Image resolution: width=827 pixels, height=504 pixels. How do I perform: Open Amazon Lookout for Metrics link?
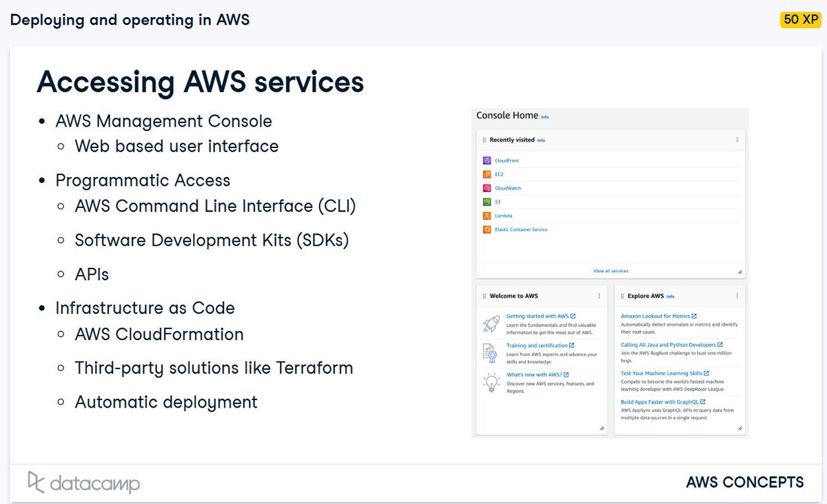coord(655,316)
